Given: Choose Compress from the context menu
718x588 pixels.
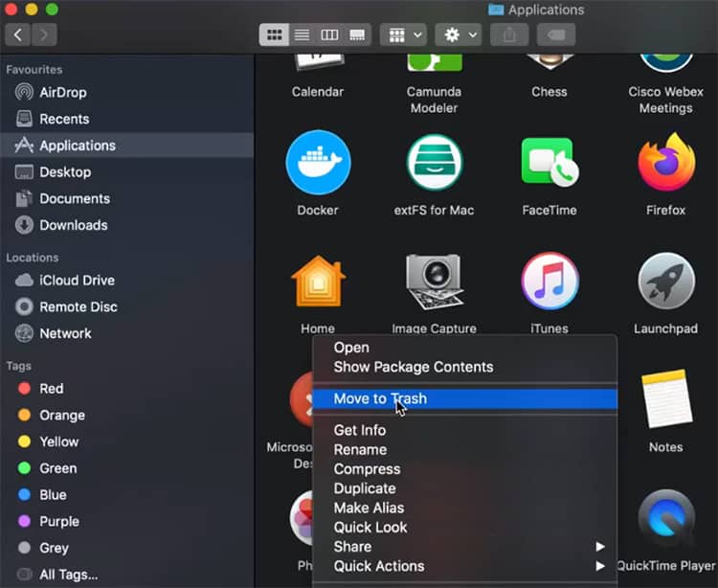Looking at the screenshot, I should 464,469.
